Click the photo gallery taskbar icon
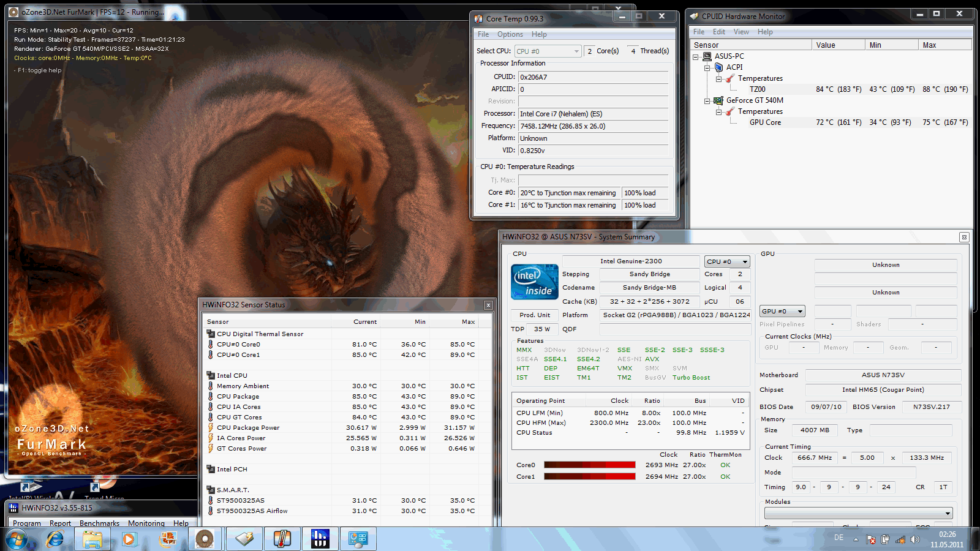 pos(167,539)
